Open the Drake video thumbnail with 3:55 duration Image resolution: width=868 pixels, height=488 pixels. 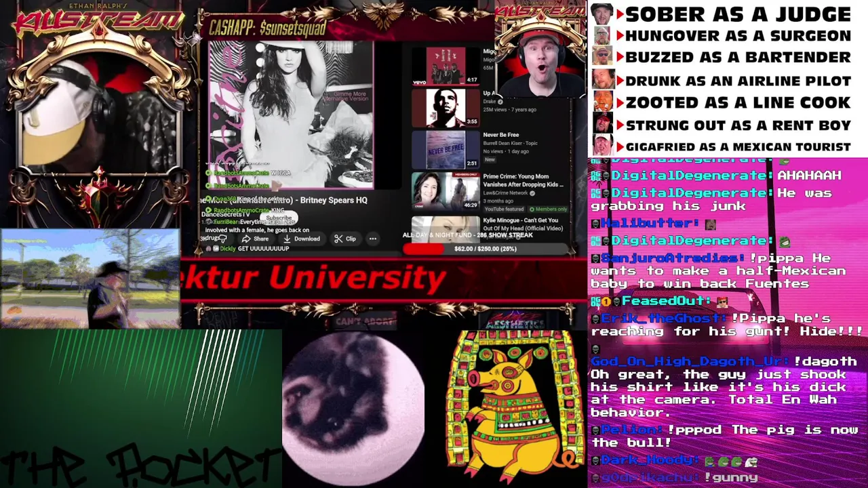[445, 108]
